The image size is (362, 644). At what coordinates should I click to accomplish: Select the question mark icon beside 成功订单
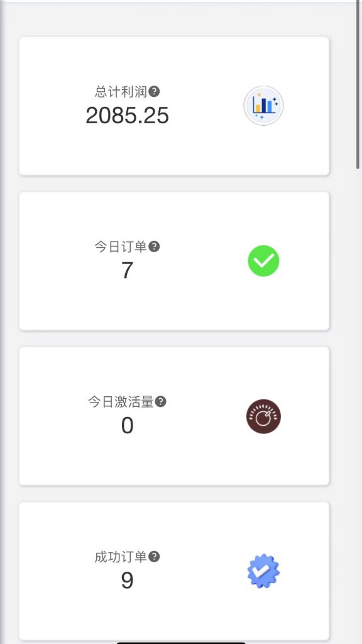(155, 555)
